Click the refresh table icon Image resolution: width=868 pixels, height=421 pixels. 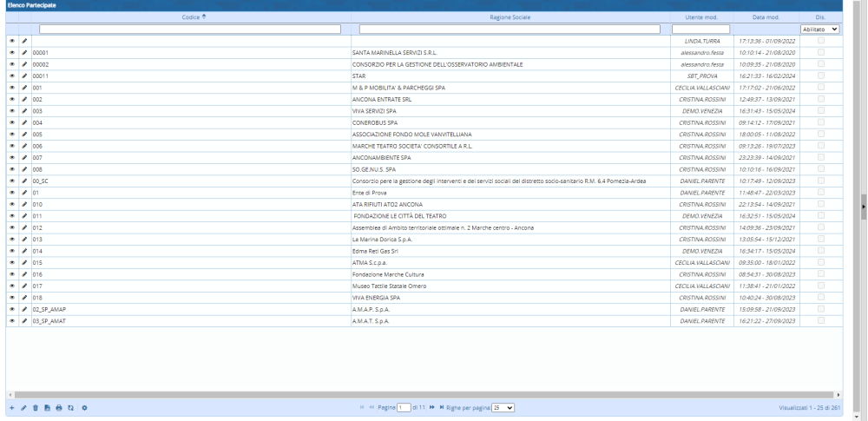[x=70, y=407]
